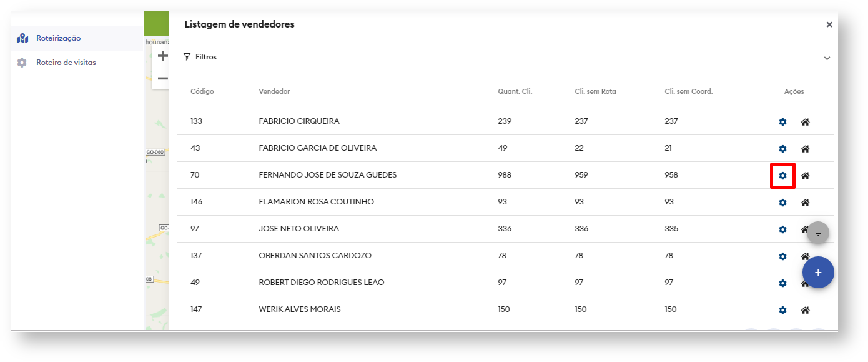
Task: Zoom out on the map
Action: tap(162, 78)
